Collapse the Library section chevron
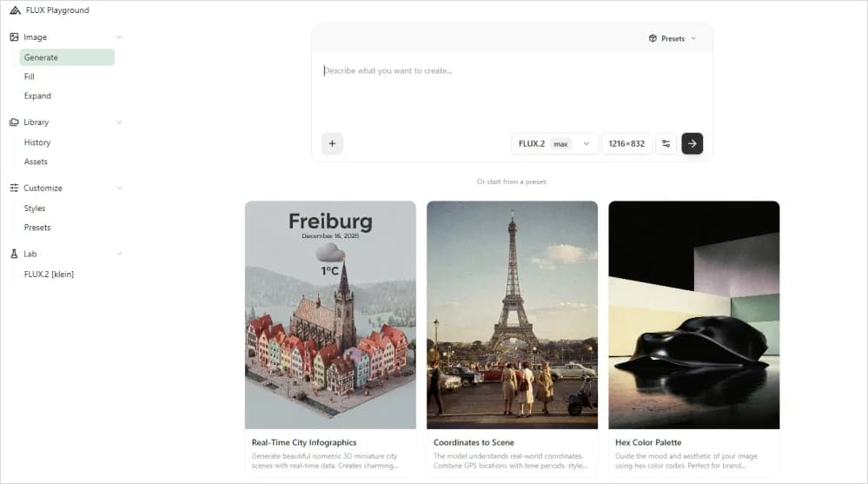Viewport: 868px width, 484px height. tap(119, 123)
